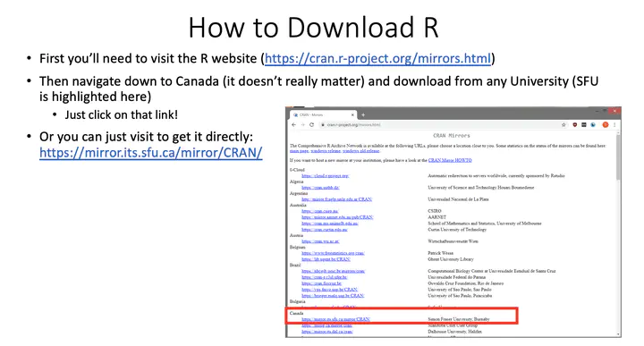Go back using the browser back arrow
644x346 pixels.
(x=293, y=125)
